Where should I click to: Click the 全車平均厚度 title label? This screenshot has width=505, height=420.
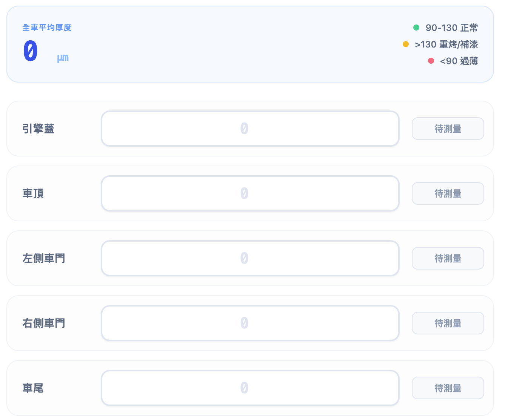pos(47,28)
